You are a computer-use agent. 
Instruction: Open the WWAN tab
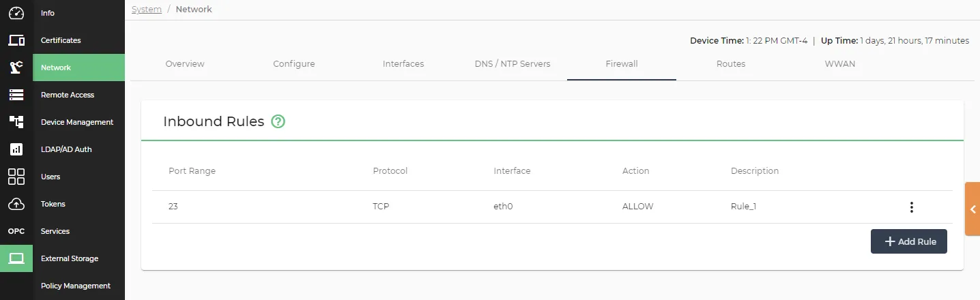(x=840, y=64)
